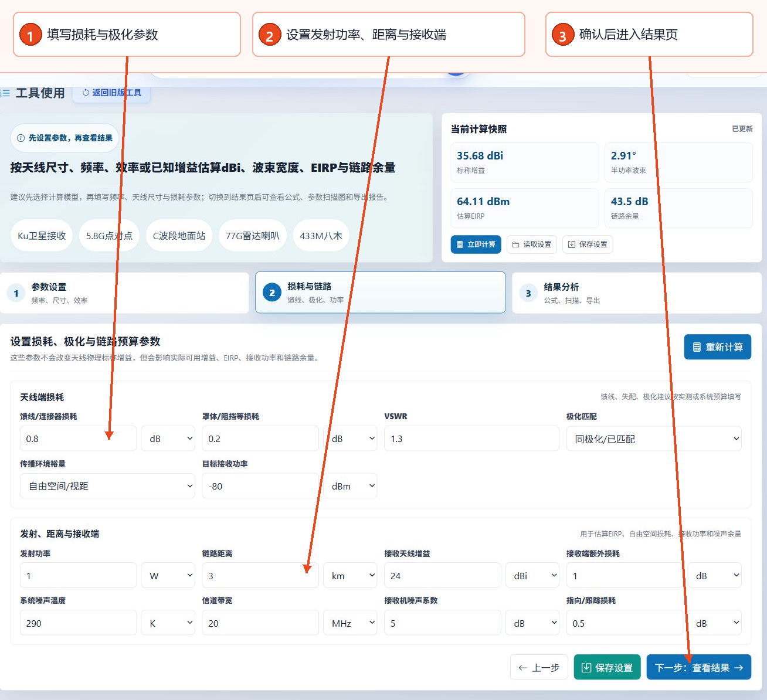Click the 指向/跟踪损耗 input field
767x700 pixels.
pos(625,623)
